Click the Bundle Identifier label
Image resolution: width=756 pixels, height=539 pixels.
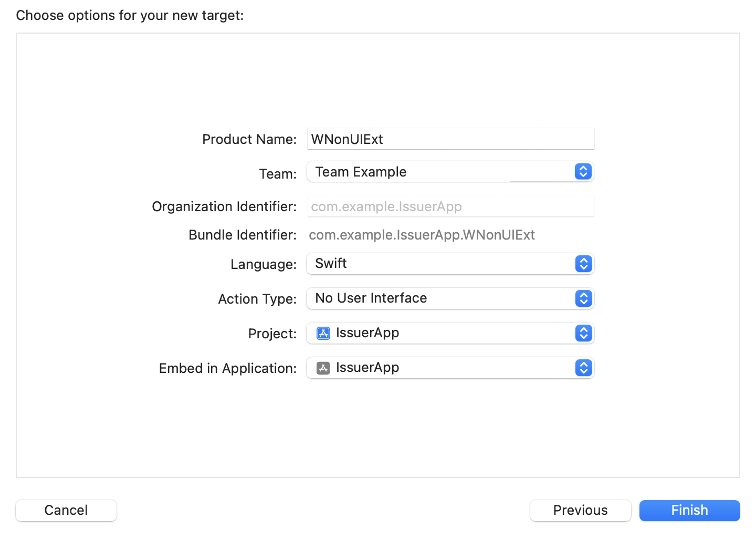click(x=243, y=235)
